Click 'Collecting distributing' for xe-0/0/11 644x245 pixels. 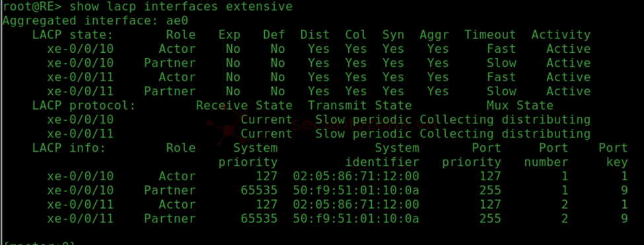click(x=505, y=134)
